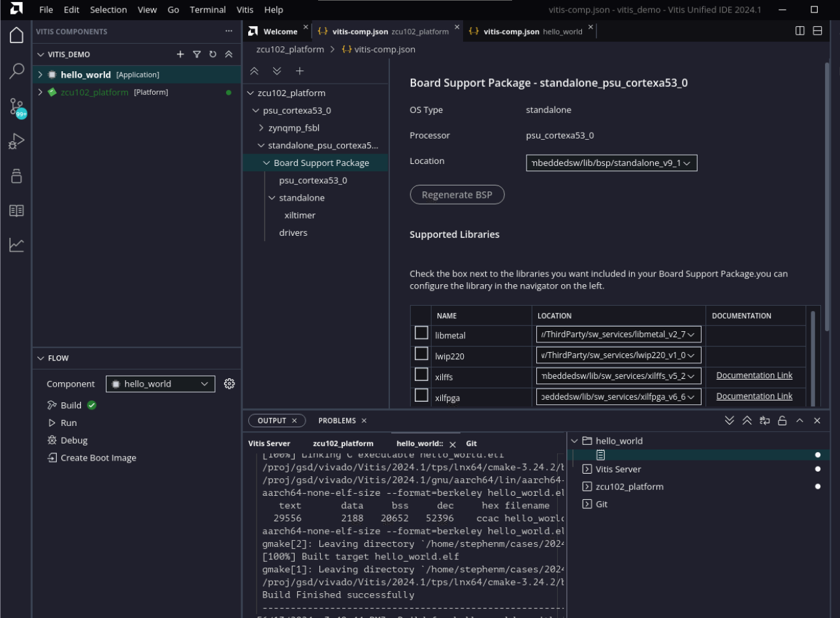This screenshot has width=840, height=618.
Task: Expand hello_world application in components tree
Action: coord(40,74)
